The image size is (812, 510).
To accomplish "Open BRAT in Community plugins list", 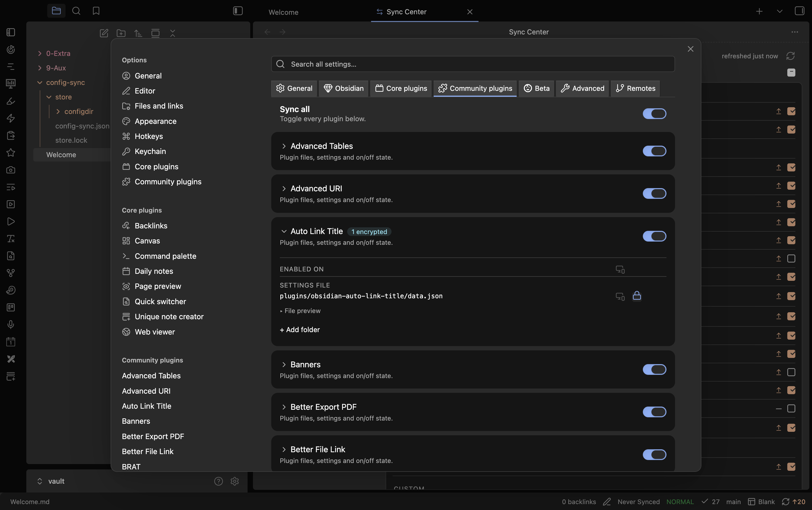I will 131,467.
